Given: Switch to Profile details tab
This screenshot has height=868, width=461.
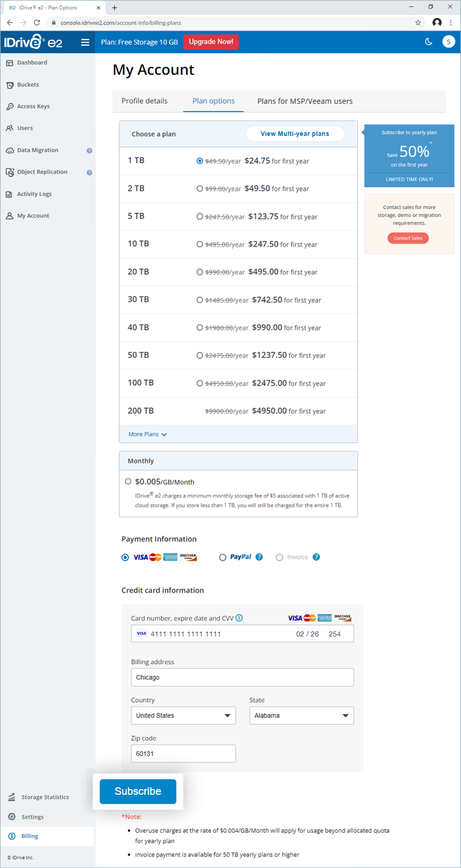Looking at the screenshot, I should [145, 101].
